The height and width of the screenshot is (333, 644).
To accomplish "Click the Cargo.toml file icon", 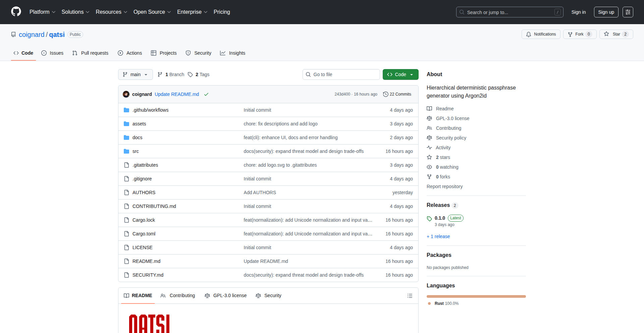I will 126,234.
